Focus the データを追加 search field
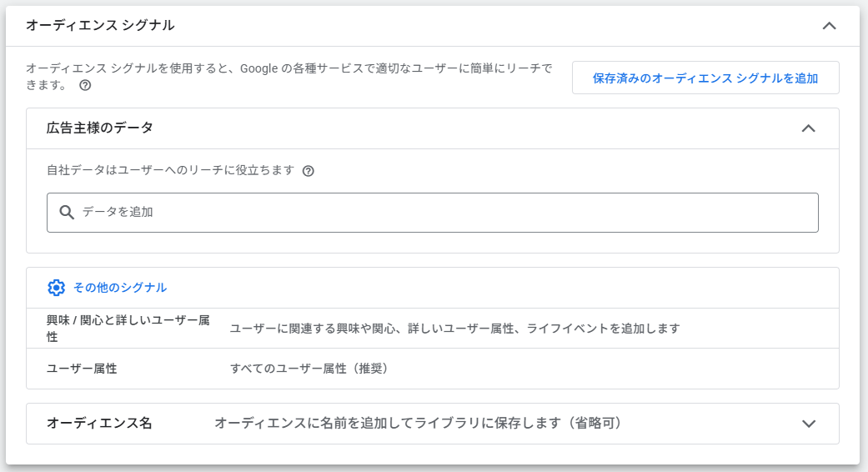Image resolution: width=868 pixels, height=472 pixels. (442, 213)
